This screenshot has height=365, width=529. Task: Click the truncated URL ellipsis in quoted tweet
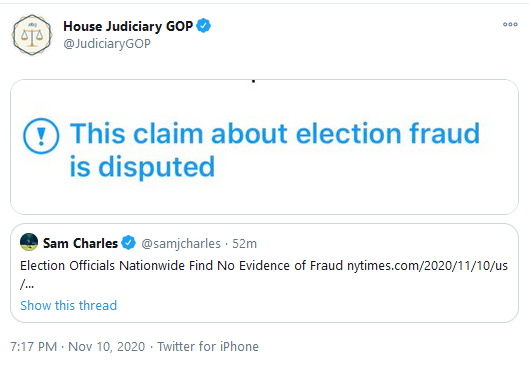pyautogui.click(x=27, y=285)
